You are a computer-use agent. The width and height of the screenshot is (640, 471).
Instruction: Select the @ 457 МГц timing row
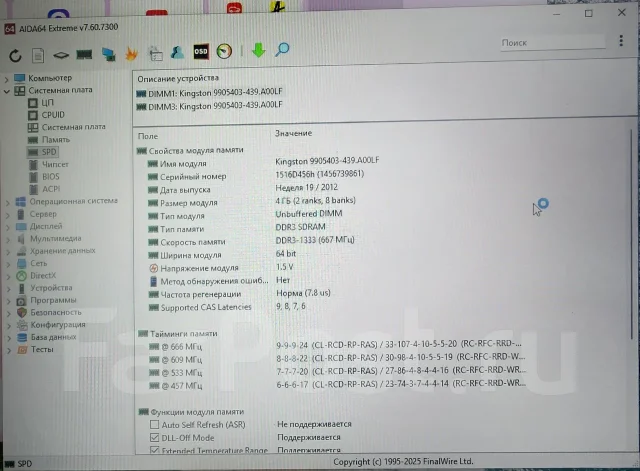[x=337, y=385]
